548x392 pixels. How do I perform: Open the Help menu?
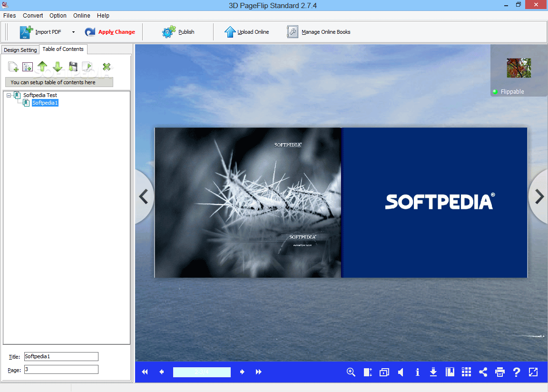(x=103, y=15)
